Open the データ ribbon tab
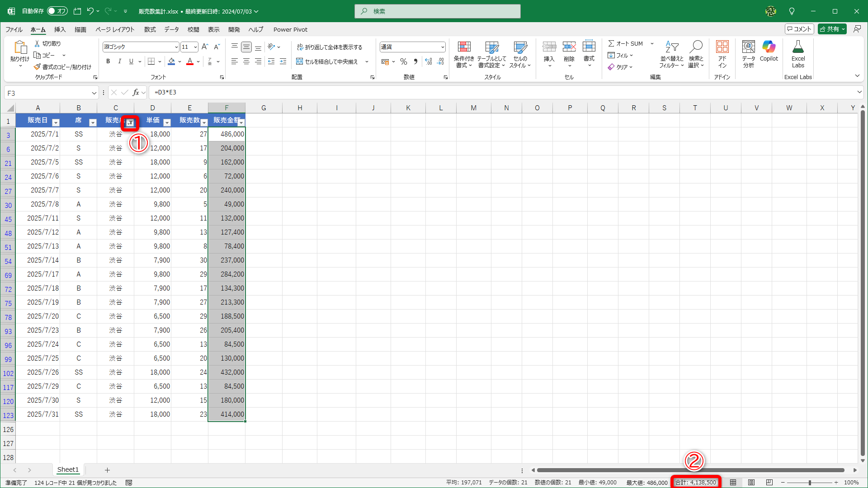The image size is (868, 488). (x=171, y=29)
